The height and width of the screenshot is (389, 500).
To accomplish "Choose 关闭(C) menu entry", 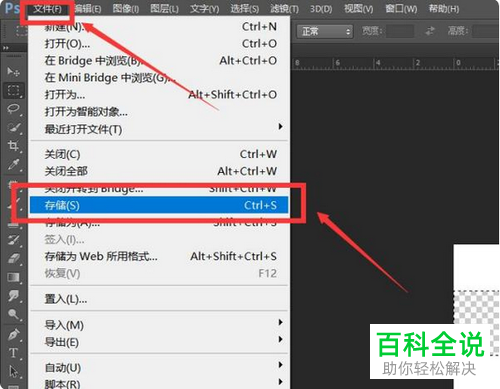I will click(x=159, y=154).
